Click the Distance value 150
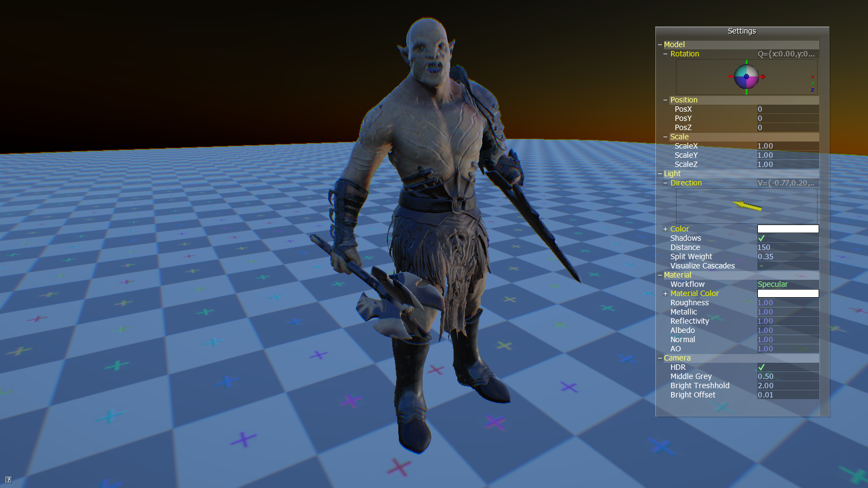Screen dimensions: 868x488 pyautogui.click(x=788, y=247)
